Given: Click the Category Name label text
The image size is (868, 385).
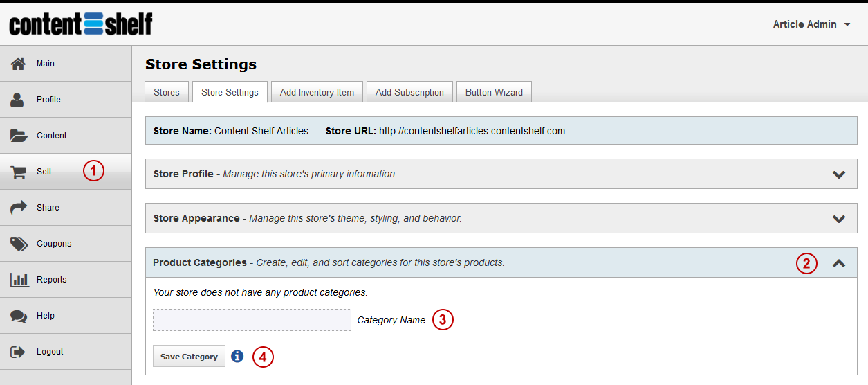Looking at the screenshot, I should point(391,320).
